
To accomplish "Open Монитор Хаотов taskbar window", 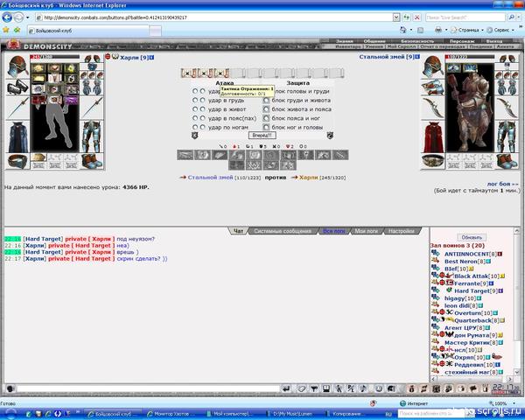I will click(173, 414).
